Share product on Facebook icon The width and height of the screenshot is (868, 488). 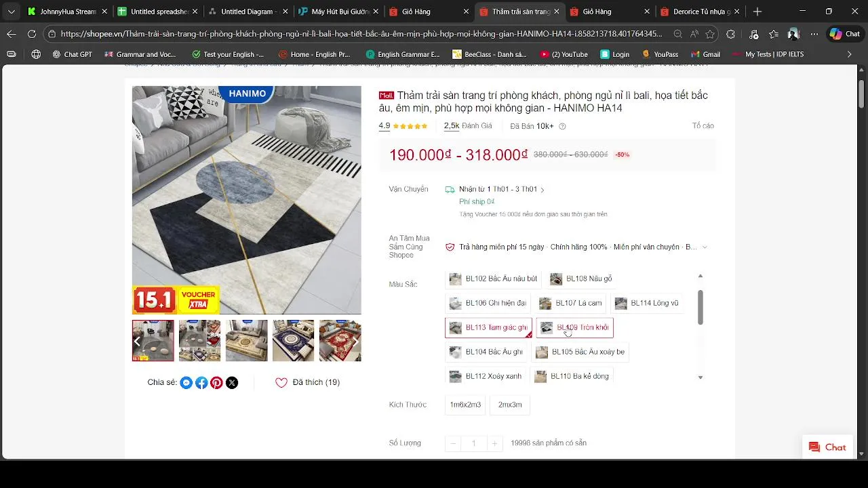tap(201, 383)
